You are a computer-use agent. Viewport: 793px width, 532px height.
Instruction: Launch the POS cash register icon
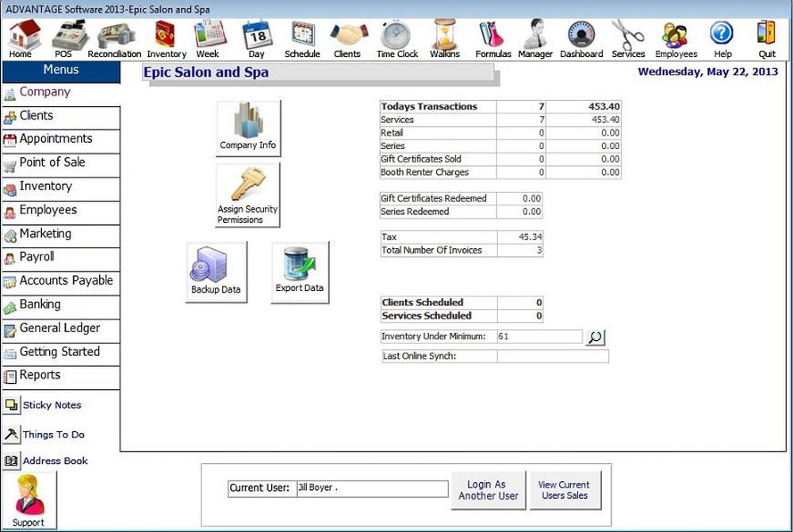69,38
